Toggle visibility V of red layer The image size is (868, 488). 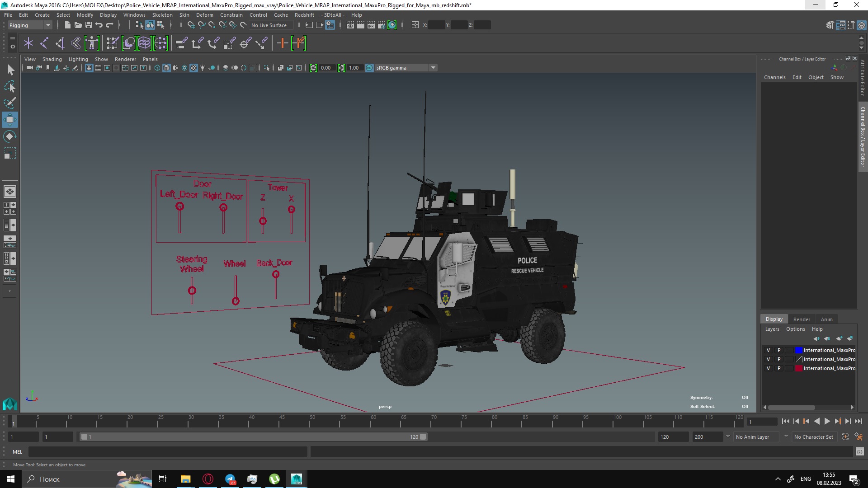(768, 368)
